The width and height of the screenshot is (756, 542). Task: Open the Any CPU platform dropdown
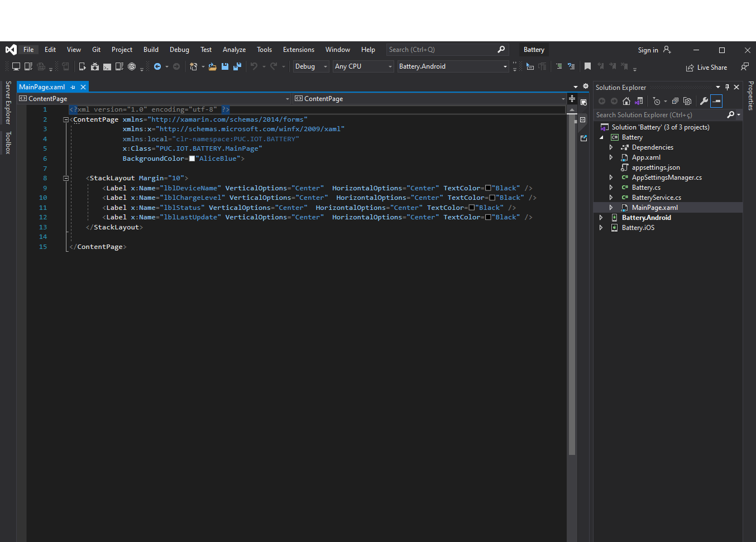pos(363,66)
